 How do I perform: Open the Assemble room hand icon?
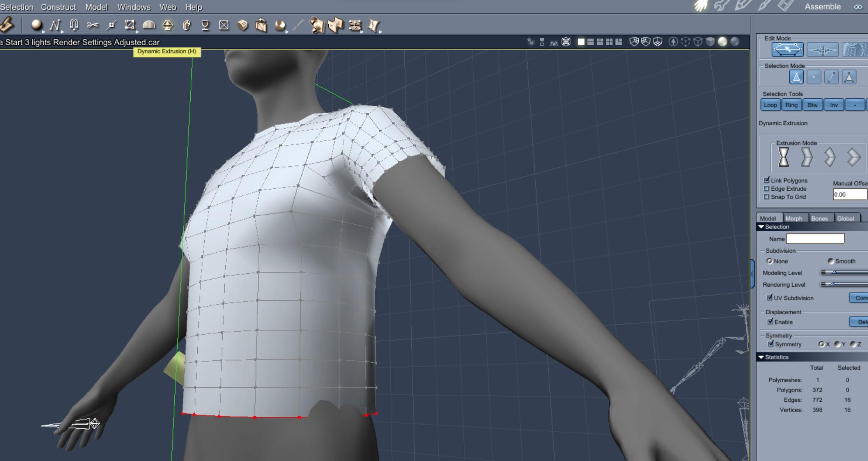coord(701,6)
